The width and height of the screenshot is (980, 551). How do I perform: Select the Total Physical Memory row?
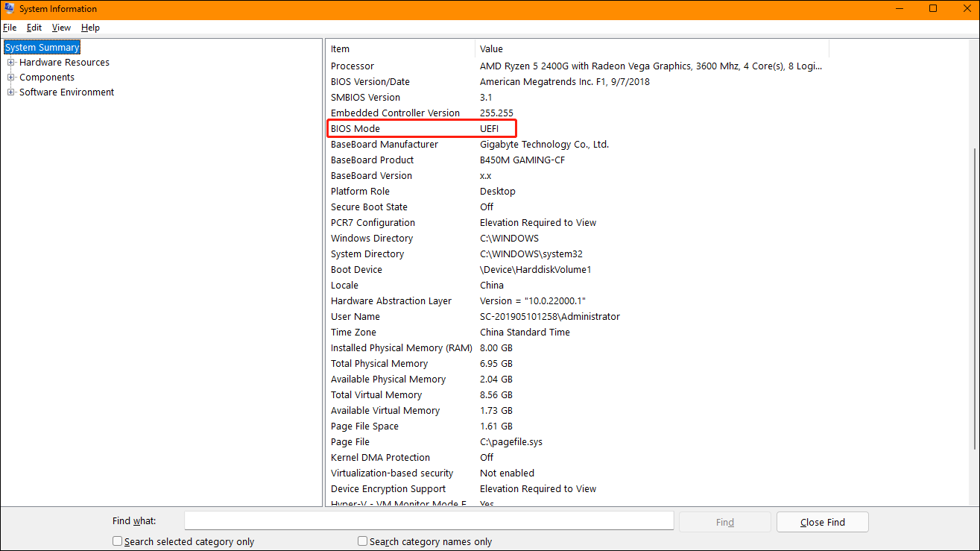pyautogui.click(x=578, y=364)
